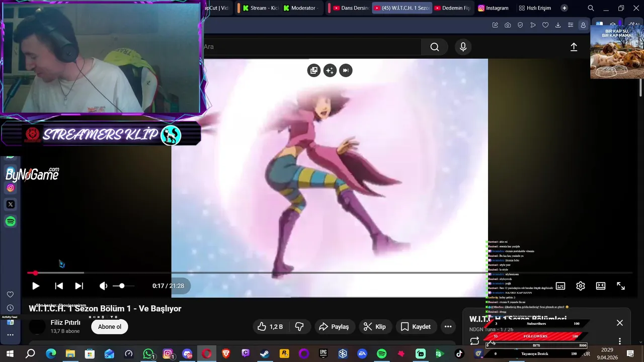The height and width of the screenshot is (362, 644).
Task: Open the pop-out video overlay icon
Action: [314, 70]
